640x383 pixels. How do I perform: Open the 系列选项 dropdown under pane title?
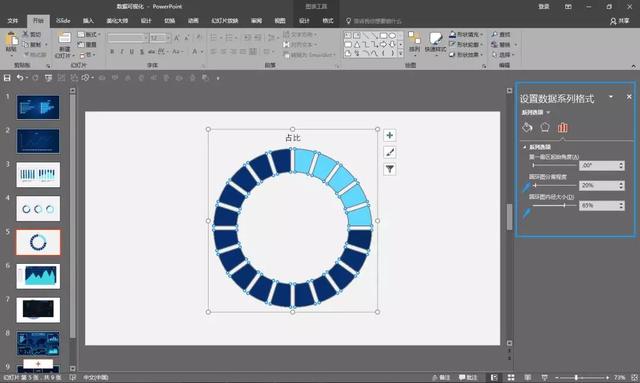click(x=536, y=112)
